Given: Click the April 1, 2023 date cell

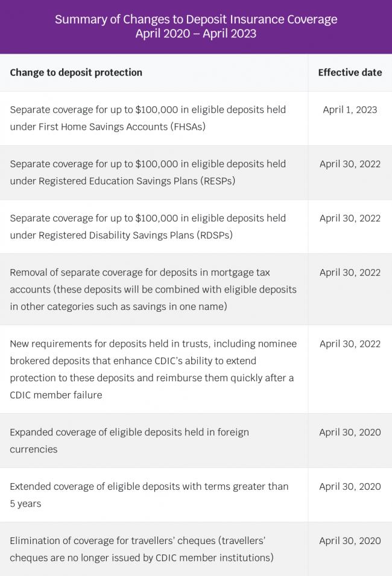Looking at the screenshot, I should click(x=350, y=109).
